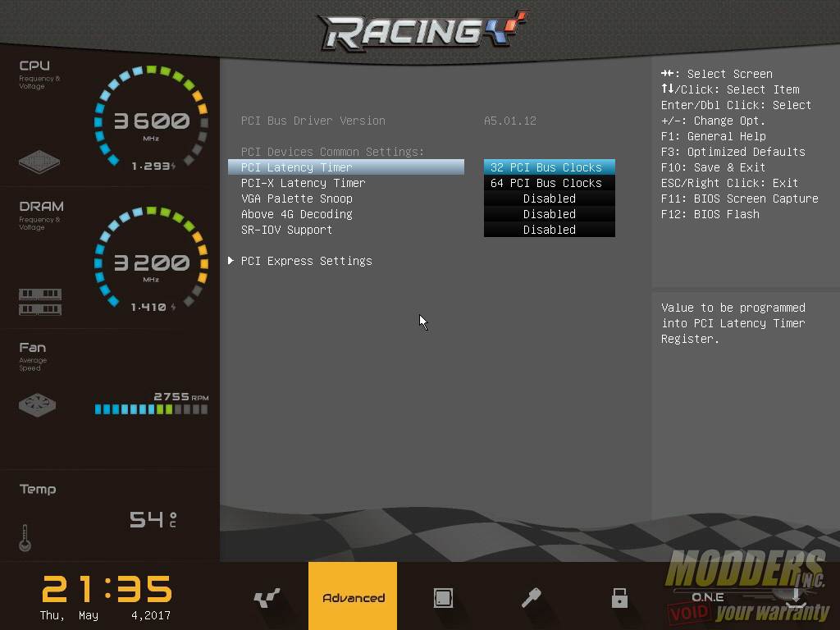Click the DRAM memory modules icon

click(40, 302)
